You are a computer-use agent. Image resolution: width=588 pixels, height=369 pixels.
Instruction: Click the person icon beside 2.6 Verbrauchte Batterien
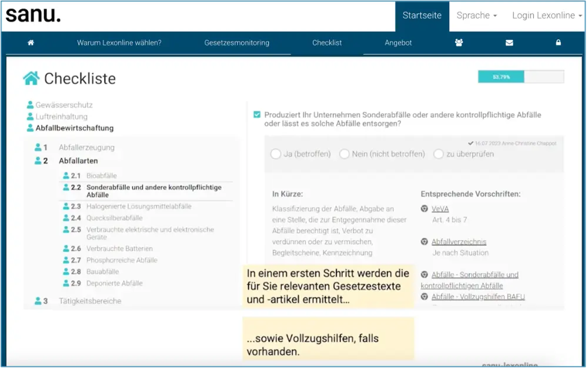pyautogui.click(x=66, y=248)
